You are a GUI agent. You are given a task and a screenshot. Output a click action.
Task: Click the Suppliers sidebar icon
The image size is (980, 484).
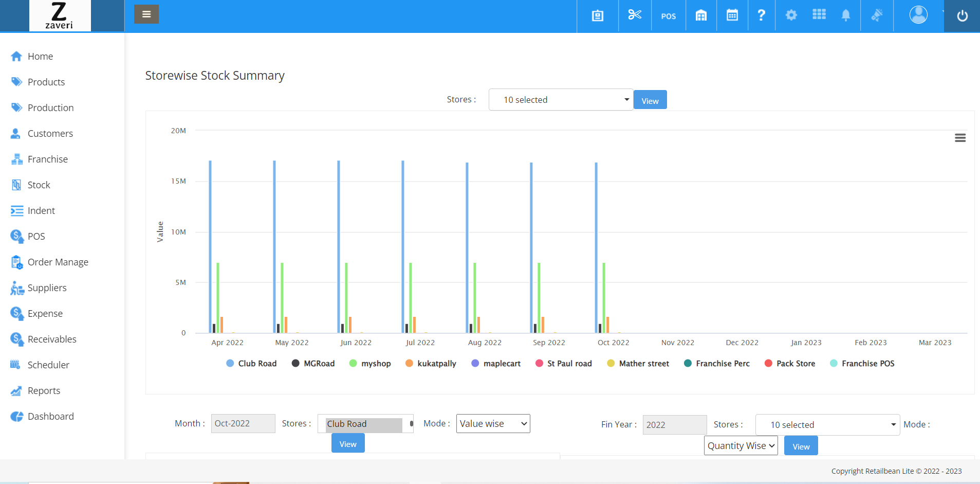click(17, 288)
